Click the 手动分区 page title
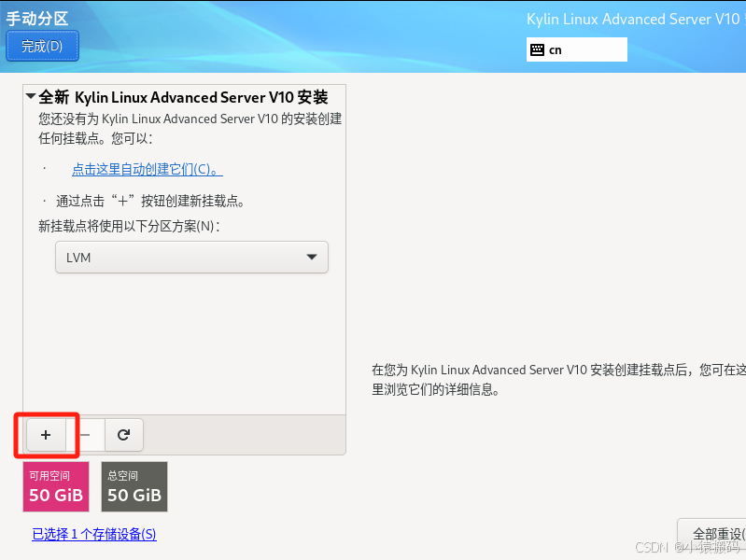The width and height of the screenshot is (746, 560). click(37, 19)
